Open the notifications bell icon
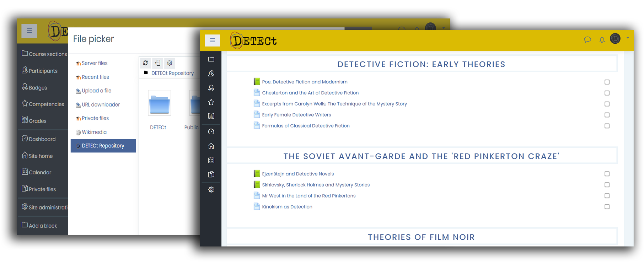The width and height of the screenshot is (644, 277). pos(602,40)
